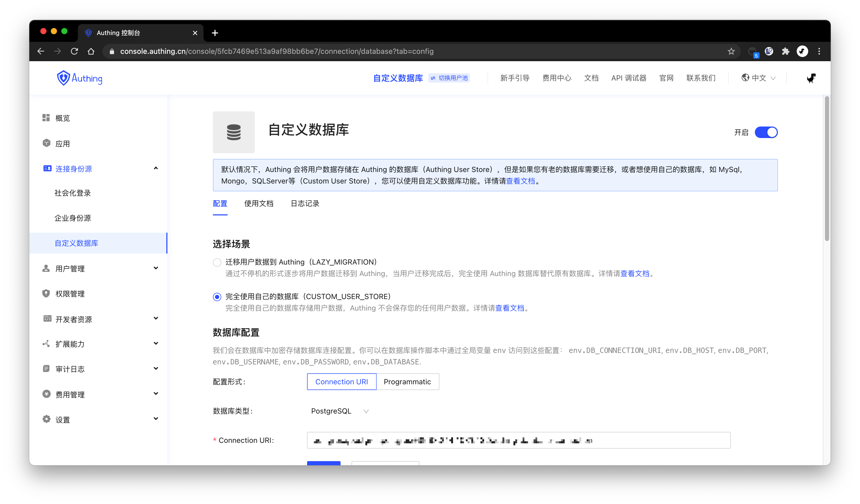
Task: Click the 切换用户池 button
Action: pos(449,78)
